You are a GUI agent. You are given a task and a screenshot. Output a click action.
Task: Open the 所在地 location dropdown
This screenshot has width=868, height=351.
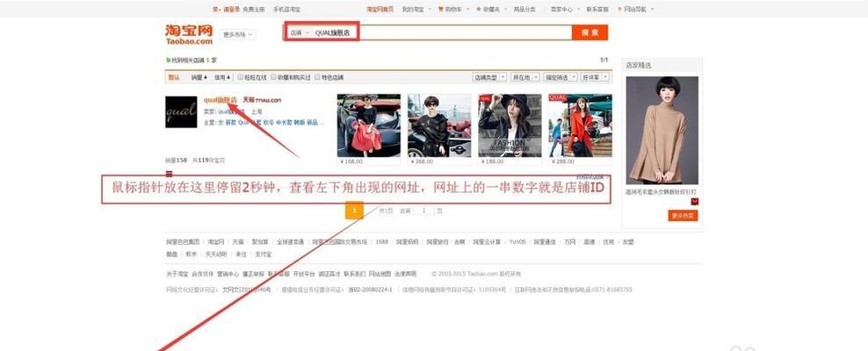pyautogui.click(x=524, y=77)
